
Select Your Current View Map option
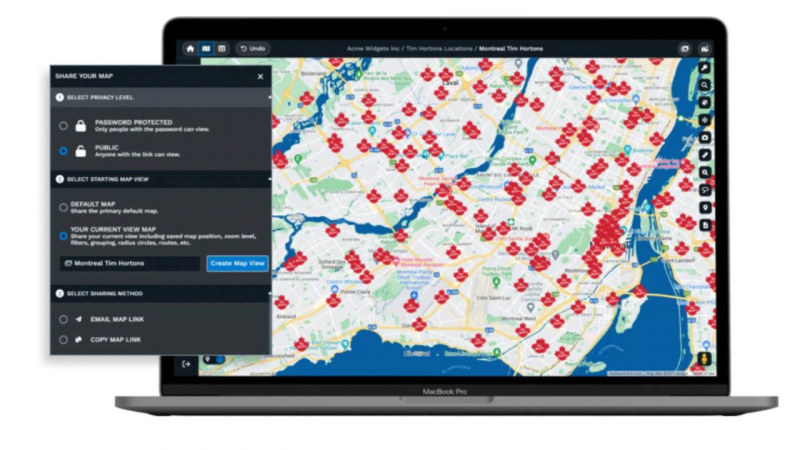click(64, 236)
